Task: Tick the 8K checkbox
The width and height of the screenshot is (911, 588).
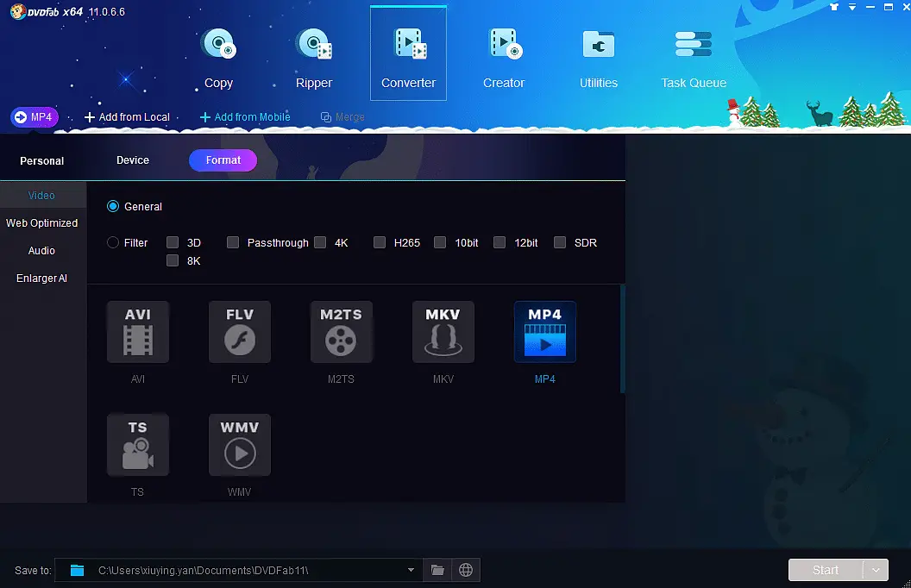Action: [173, 260]
